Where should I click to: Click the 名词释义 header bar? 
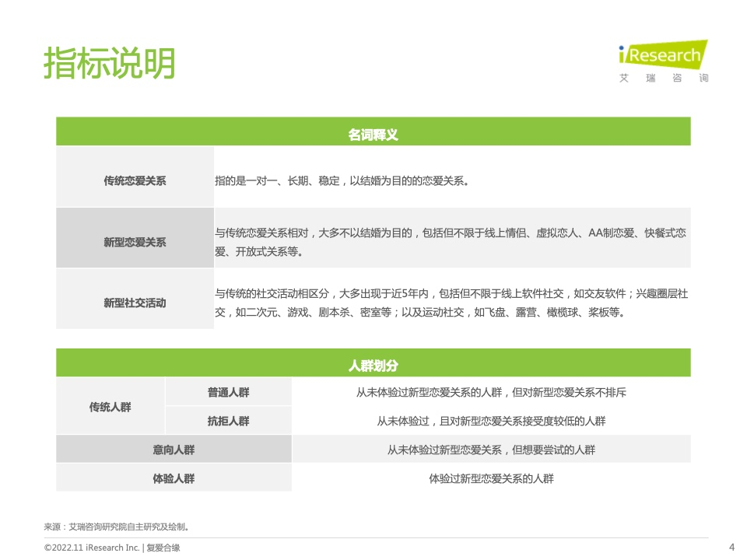(x=373, y=131)
